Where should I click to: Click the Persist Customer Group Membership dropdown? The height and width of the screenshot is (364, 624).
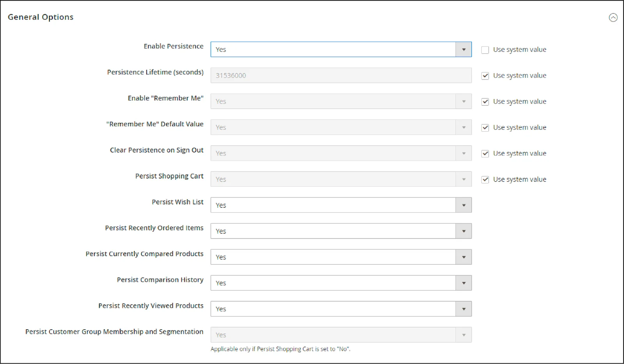(x=341, y=335)
